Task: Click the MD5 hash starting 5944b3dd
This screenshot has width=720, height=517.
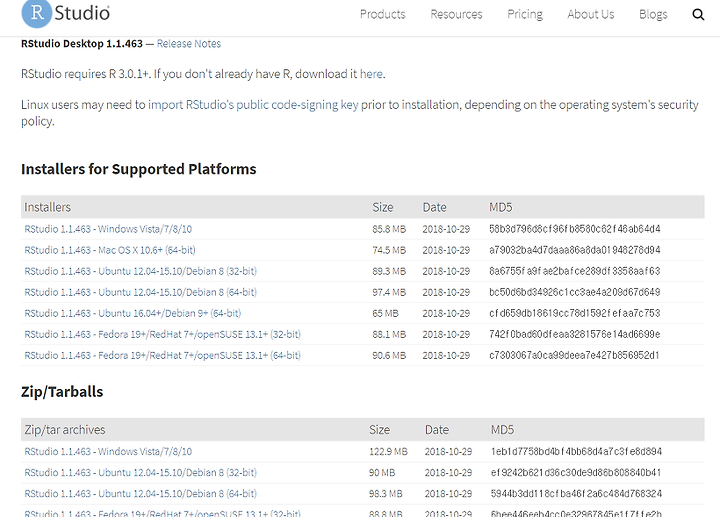Action: tap(576, 494)
